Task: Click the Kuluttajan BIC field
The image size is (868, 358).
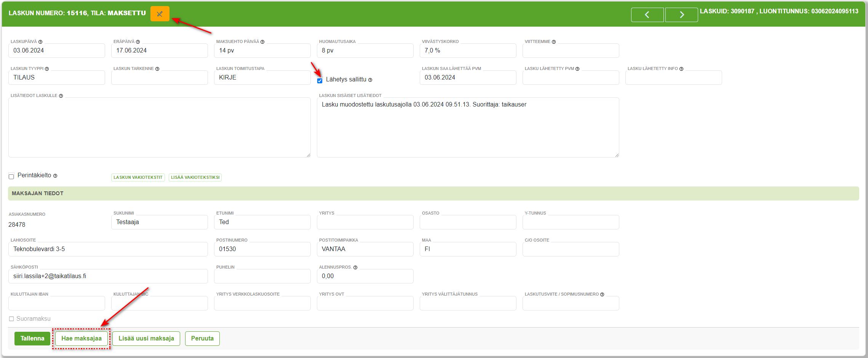Action: point(160,303)
